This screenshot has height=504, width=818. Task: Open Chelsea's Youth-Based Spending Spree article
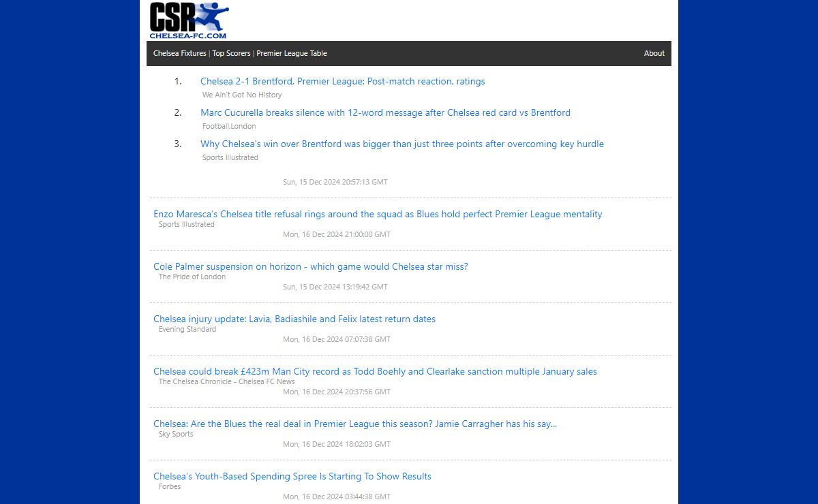[x=292, y=477]
